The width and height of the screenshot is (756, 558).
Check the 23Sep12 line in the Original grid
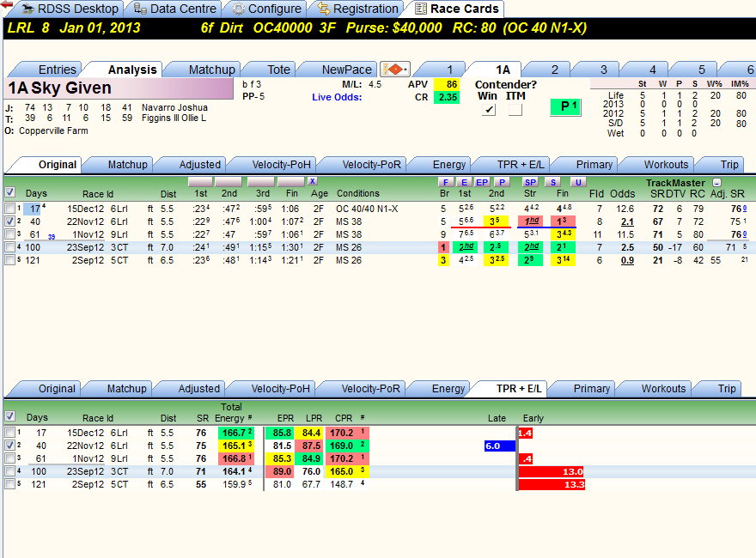[x=9, y=247]
